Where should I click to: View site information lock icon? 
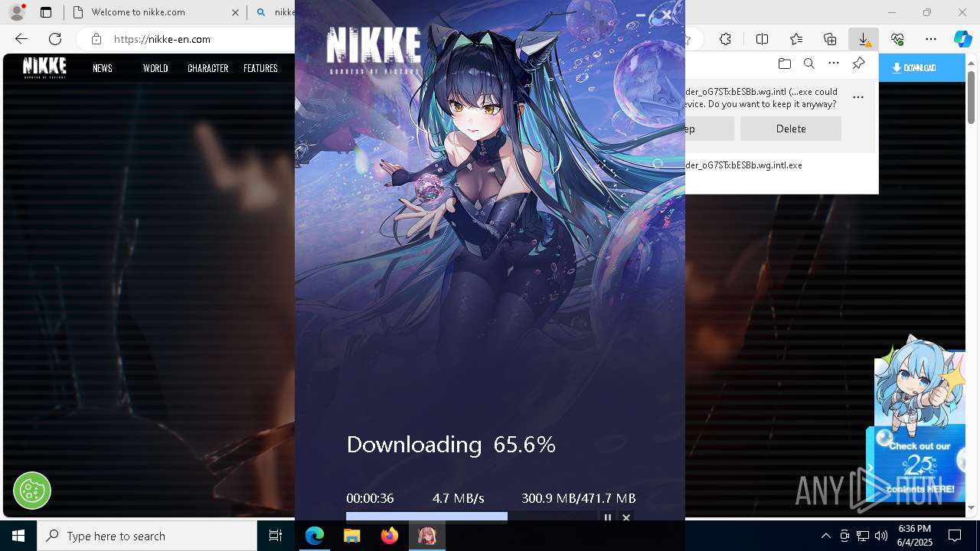(x=96, y=39)
